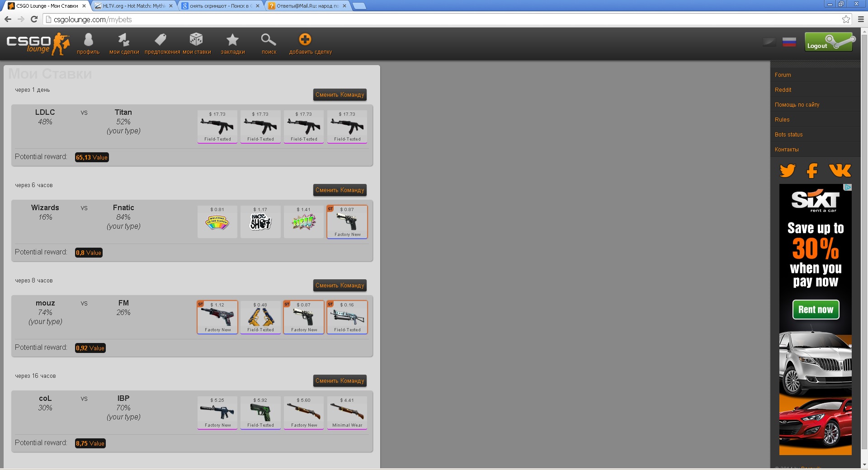This screenshot has height=470, width=868.
Task: Open поиск magnifier icon
Action: pyautogui.click(x=269, y=44)
